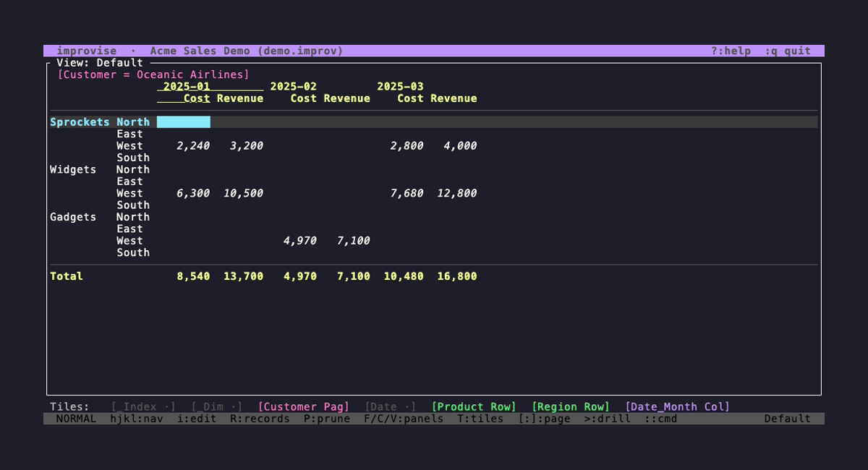This screenshot has height=470, width=868.
Task: Click the 16,800 total revenue cell
Action: 456,276
